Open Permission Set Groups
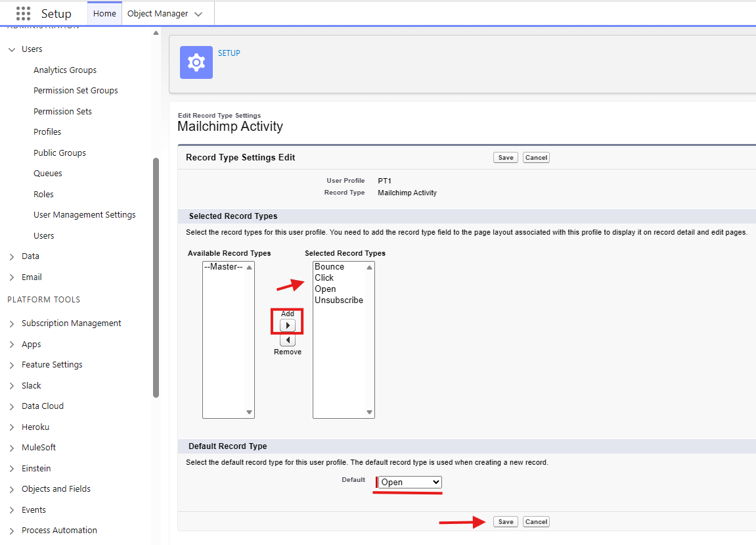 (76, 91)
